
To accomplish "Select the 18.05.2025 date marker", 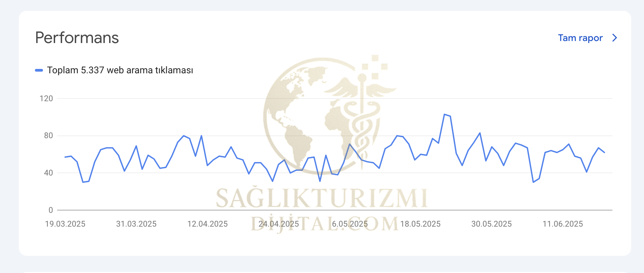I will click(420, 224).
